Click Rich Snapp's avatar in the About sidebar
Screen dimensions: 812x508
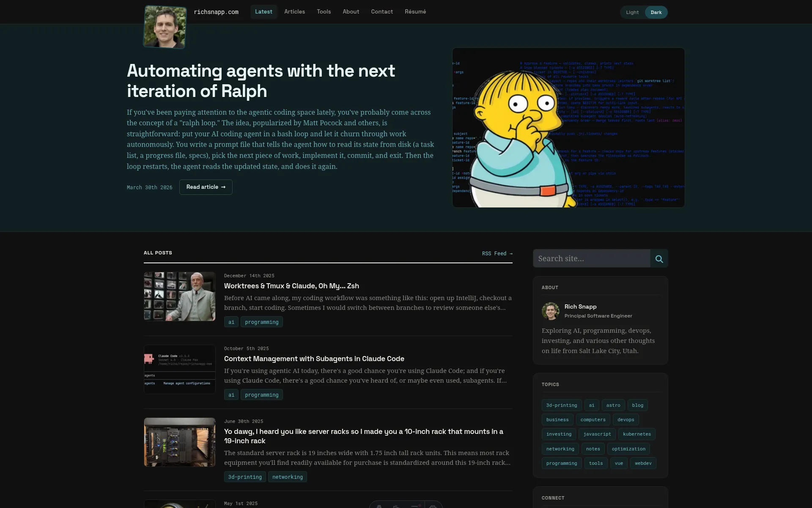click(x=551, y=311)
